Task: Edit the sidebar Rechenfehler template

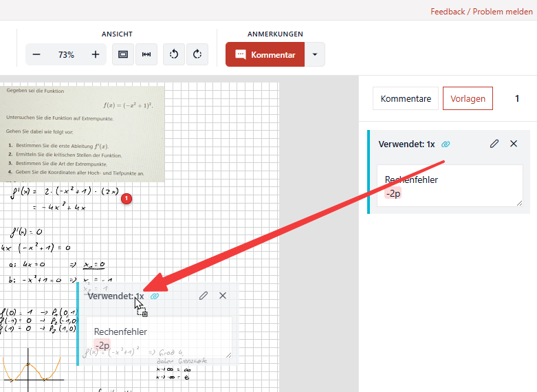Action: tap(494, 144)
